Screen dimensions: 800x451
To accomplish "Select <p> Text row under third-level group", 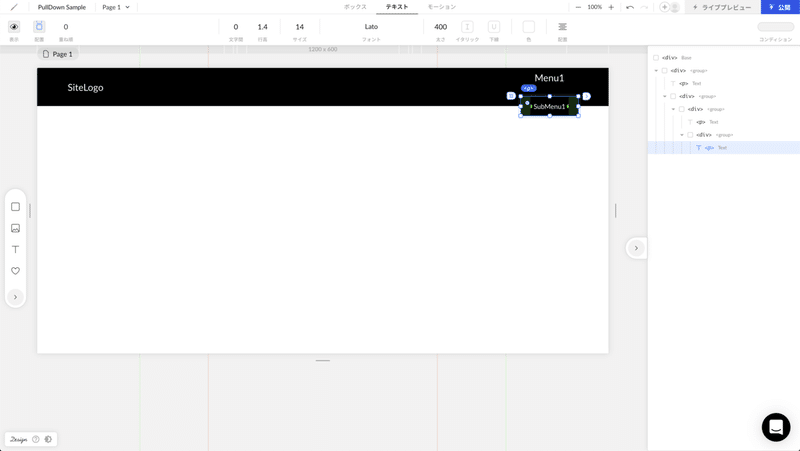I will (x=724, y=122).
